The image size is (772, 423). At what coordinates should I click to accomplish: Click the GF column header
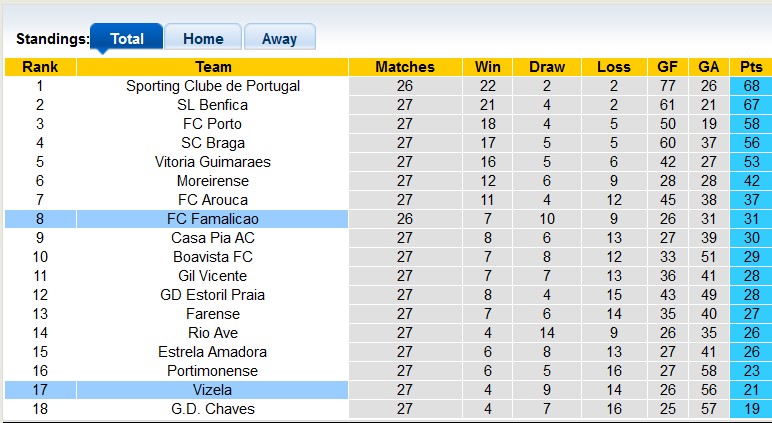pyautogui.click(x=667, y=67)
